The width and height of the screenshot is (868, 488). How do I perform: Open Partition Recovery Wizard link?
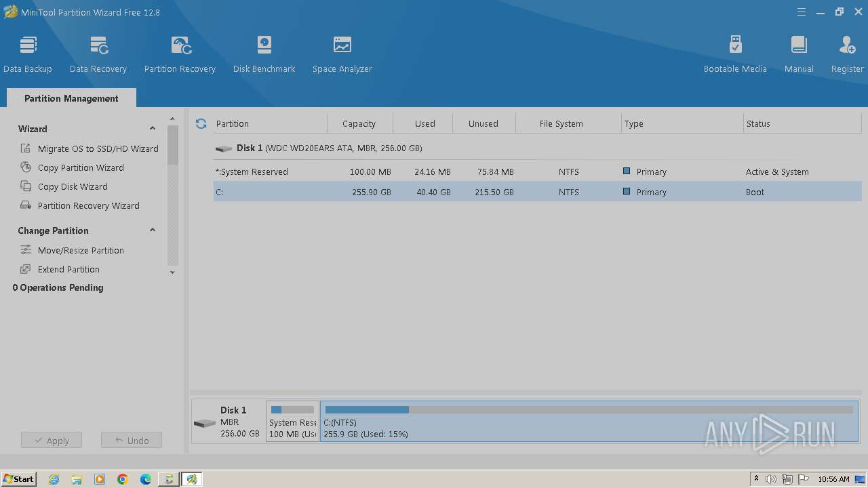89,205
